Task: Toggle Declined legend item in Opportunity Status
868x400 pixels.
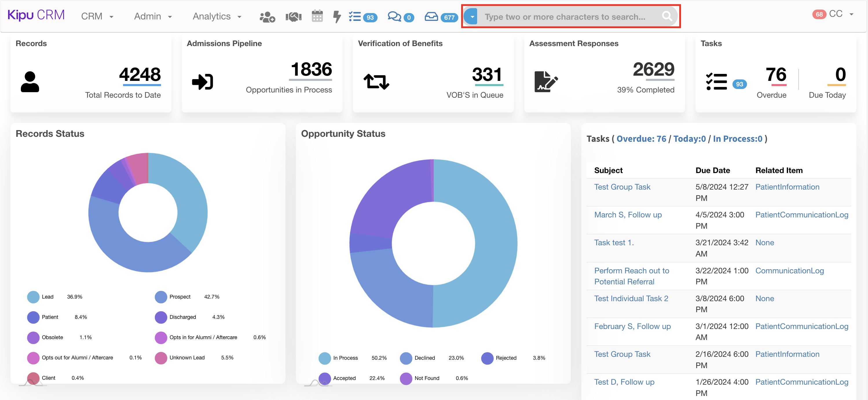Action: pos(424,358)
